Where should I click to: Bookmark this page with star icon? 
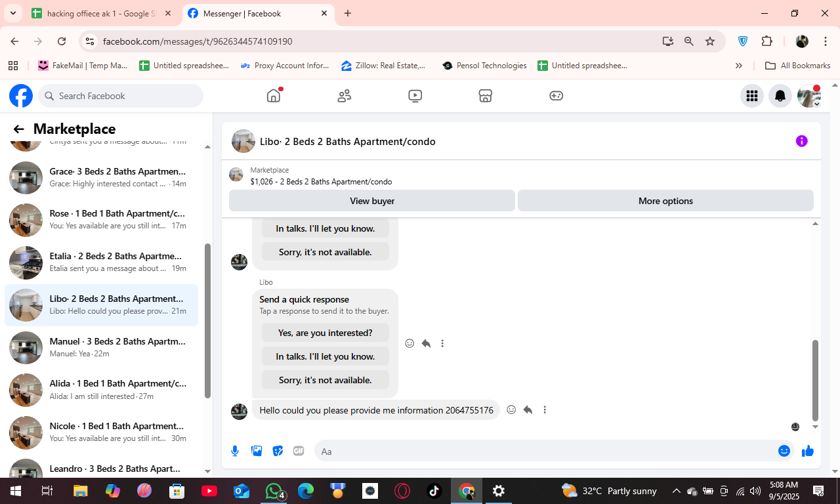pyautogui.click(x=710, y=41)
